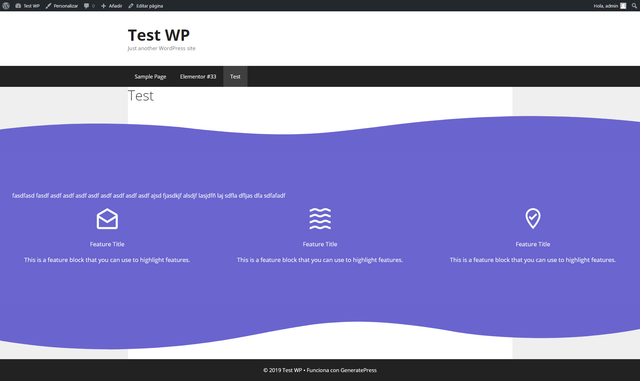The height and width of the screenshot is (381, 640).
Task: Click Feature Title under waves icon
Action: click(x=320, y=244)
